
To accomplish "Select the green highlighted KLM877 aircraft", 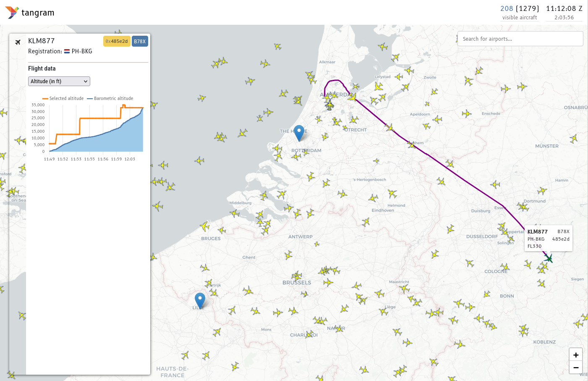I will (548, 258).
